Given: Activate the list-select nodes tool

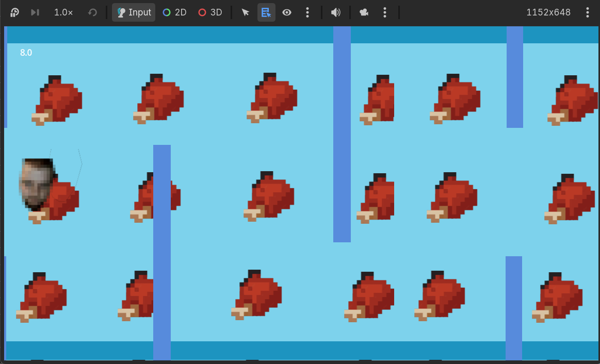Looking at the screenshot, I should [266, 12].
